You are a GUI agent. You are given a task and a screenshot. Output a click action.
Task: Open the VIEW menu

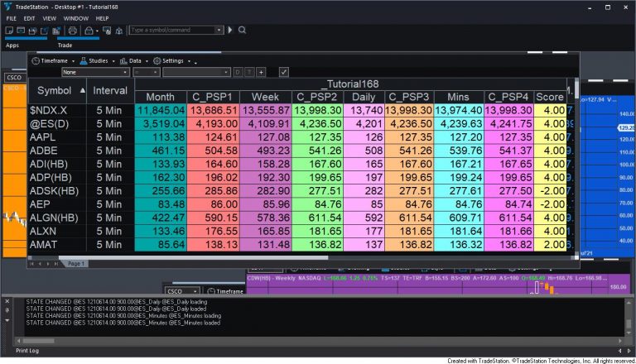tap(50, 17)
